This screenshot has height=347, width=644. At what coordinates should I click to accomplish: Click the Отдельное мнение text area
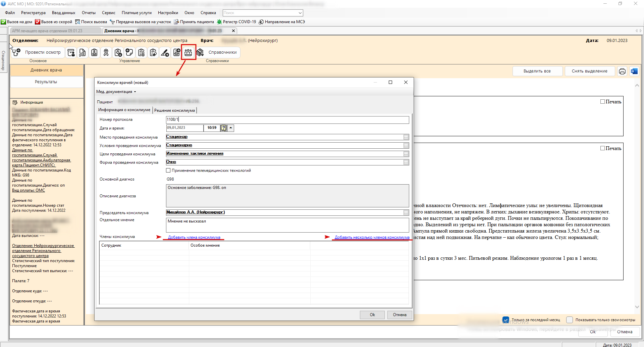coord(287,225)
